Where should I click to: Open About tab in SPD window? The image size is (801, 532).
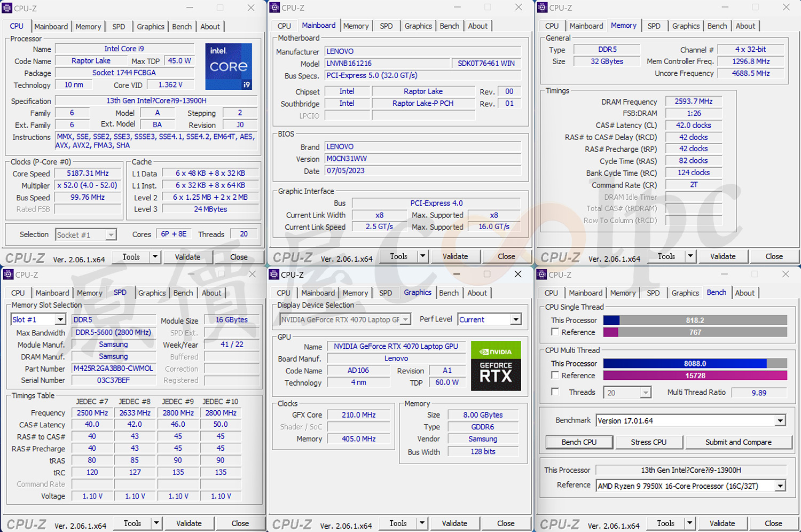[211, 293]
